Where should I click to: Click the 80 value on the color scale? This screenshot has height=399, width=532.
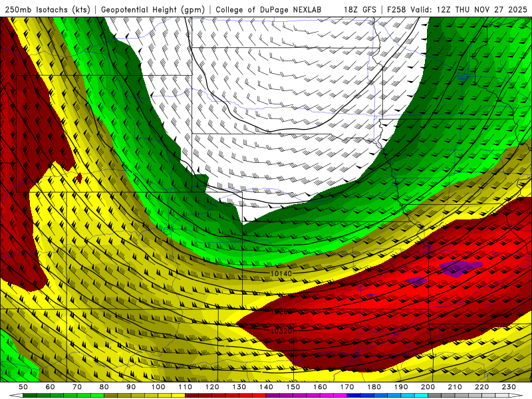pyautogui.click(x=104, y=387)
